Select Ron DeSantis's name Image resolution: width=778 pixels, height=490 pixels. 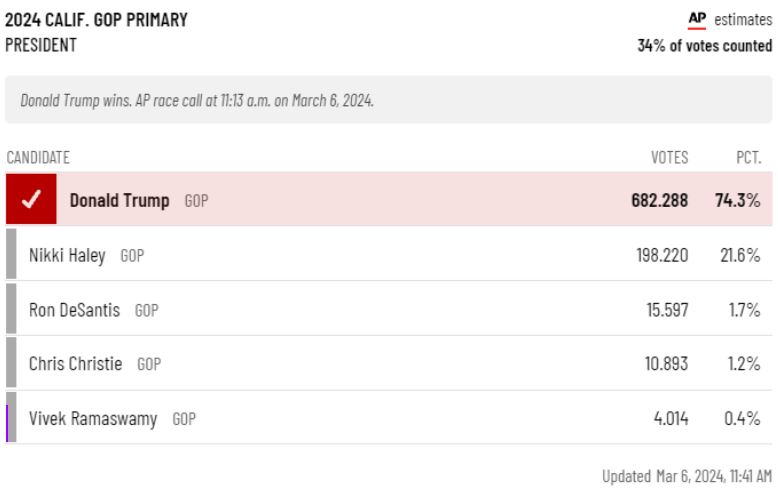[x=74, y=309]
